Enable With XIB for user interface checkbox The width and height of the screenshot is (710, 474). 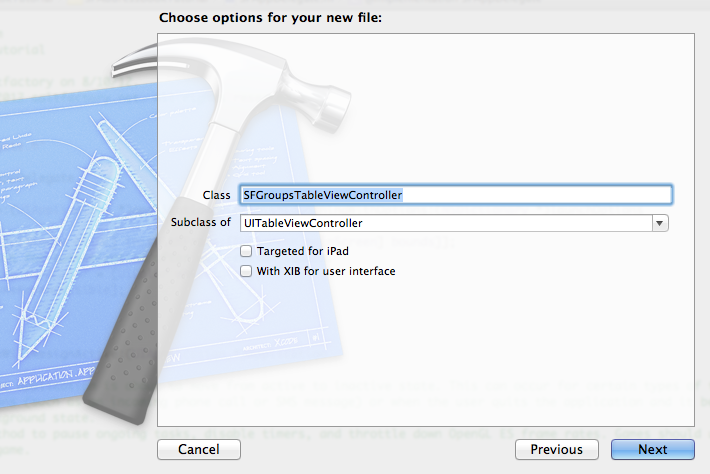coord(246,271)
